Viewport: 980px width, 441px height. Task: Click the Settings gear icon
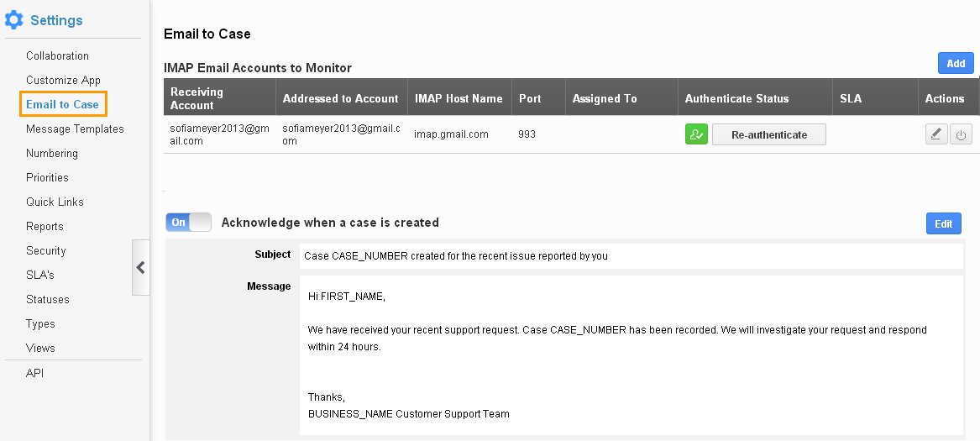point(13,20)
